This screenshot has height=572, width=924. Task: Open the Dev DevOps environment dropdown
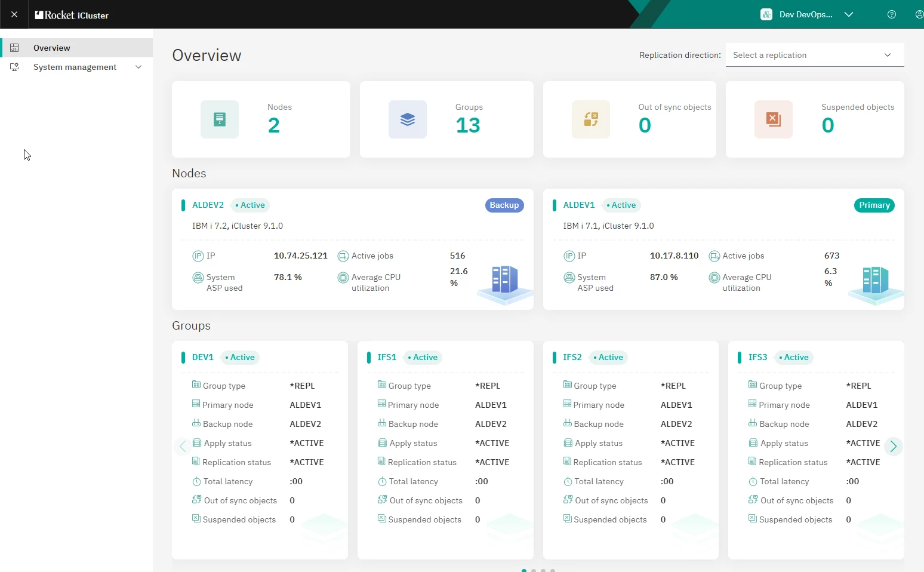pyautogui.click(x=807, y=14)
